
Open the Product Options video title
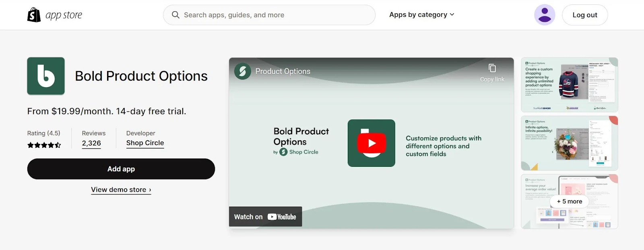click(283, 71)
